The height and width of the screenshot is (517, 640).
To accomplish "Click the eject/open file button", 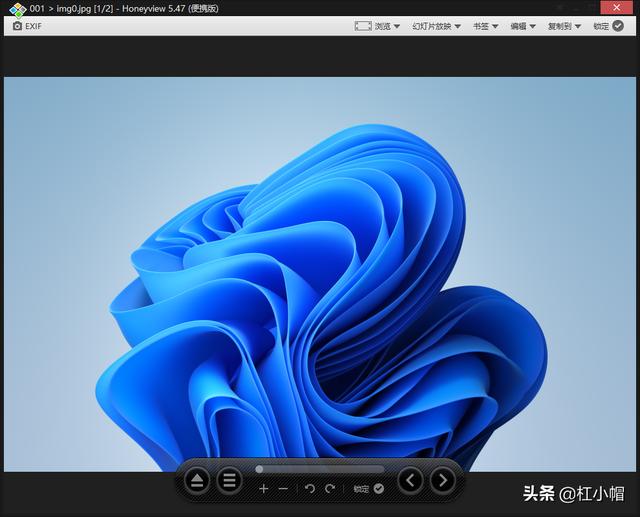I will coord(197,480).
